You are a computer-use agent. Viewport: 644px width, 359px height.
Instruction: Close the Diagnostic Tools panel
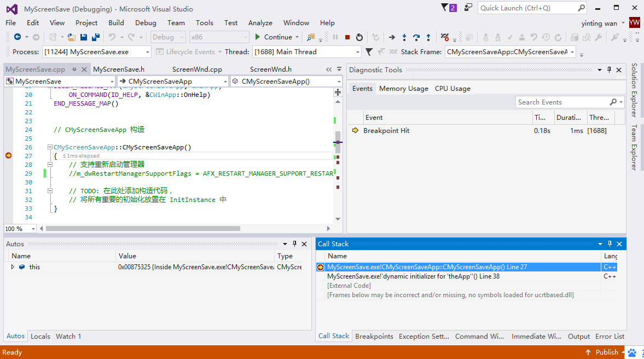click(x=619, y=70)
